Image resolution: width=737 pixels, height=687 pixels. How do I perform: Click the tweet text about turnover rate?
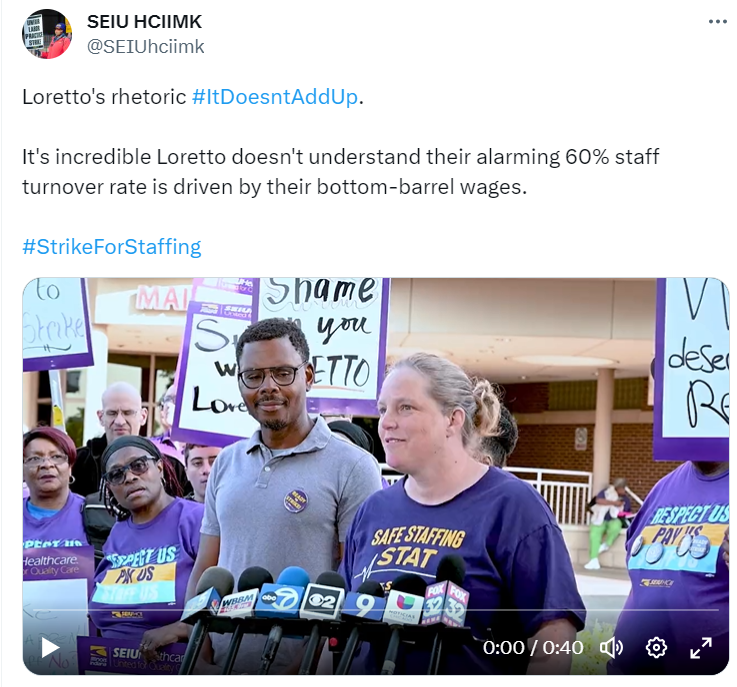coord(340,172)
